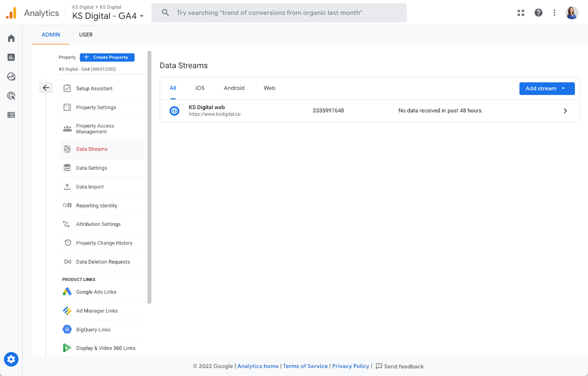Click the Ad Manager logo icon
Viewport: 588px width, 376px height.
point(67,311)
